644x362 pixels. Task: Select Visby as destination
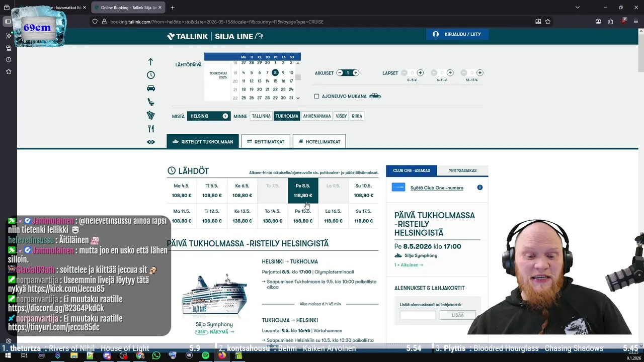[x=341, y=116]
